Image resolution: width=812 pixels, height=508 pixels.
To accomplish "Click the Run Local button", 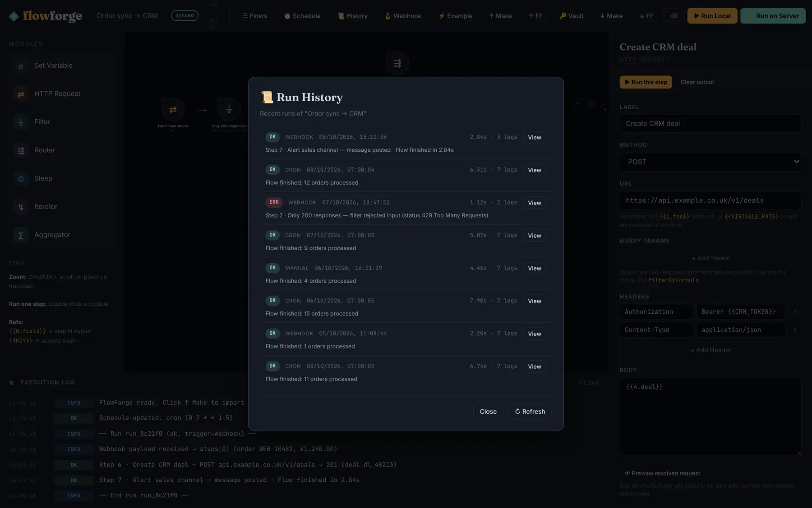I will [x=712, y=16].
